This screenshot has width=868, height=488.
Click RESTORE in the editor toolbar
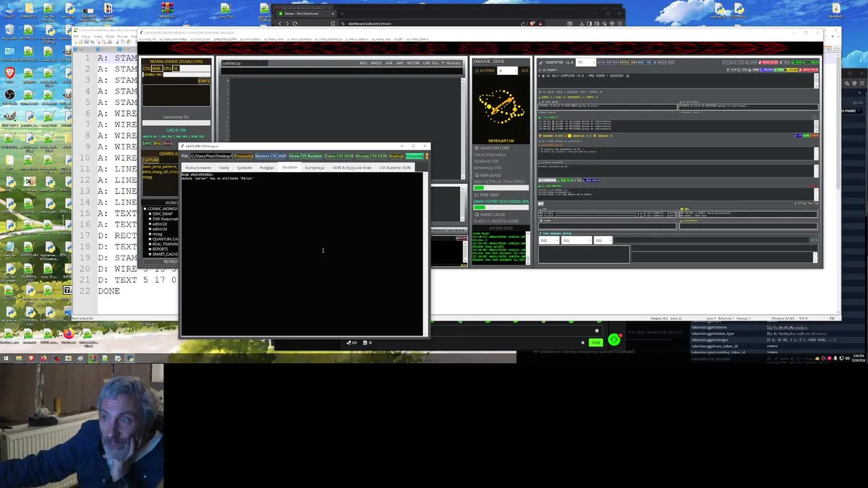coord(413,63)
